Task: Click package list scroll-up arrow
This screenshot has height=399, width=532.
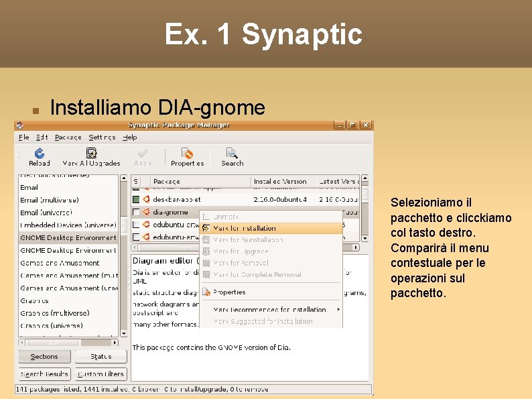Action: (x=364, y=178)
